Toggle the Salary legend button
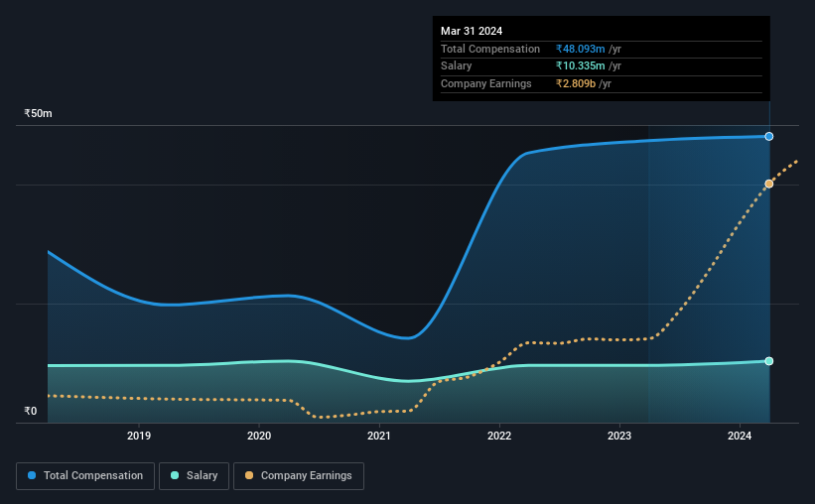 194,476
